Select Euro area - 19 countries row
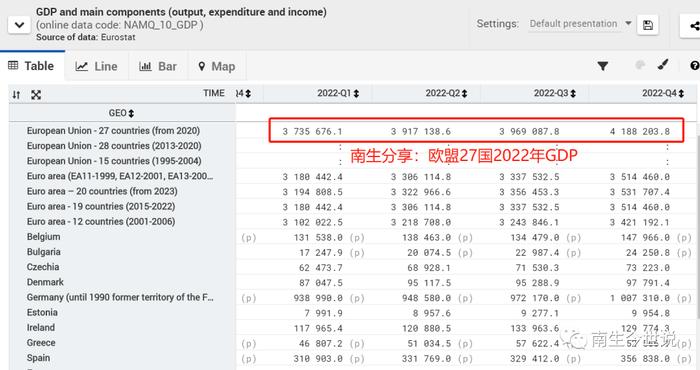Screen dimensions: 700x370 pos(101,207)
